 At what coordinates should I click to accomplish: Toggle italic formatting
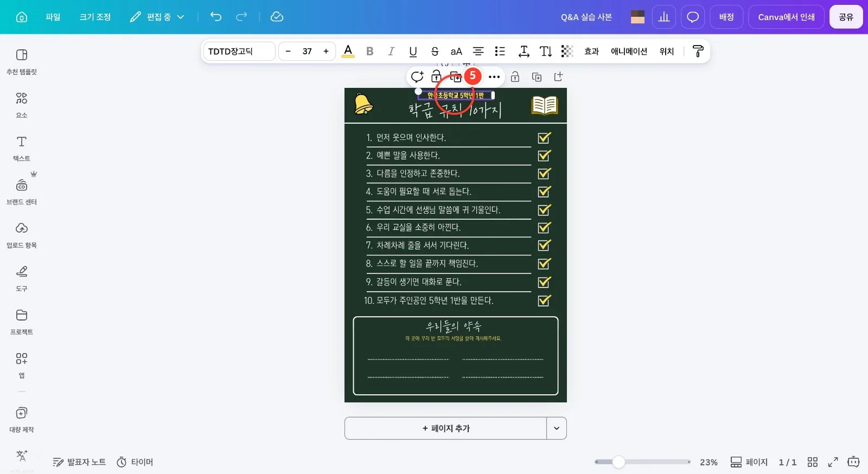coord(391,51)
